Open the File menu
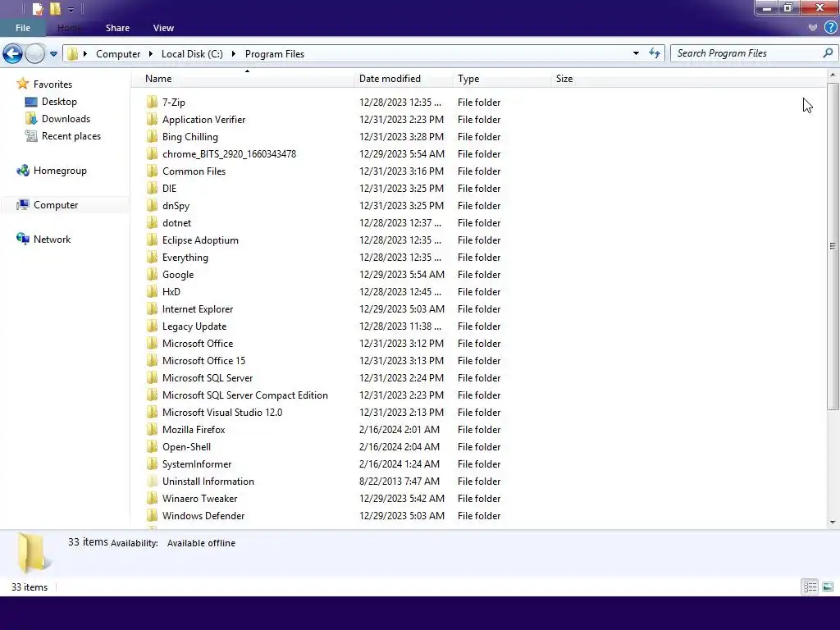Image resolution: width=840 pixels, height=630 pixels. click(22, 28)
